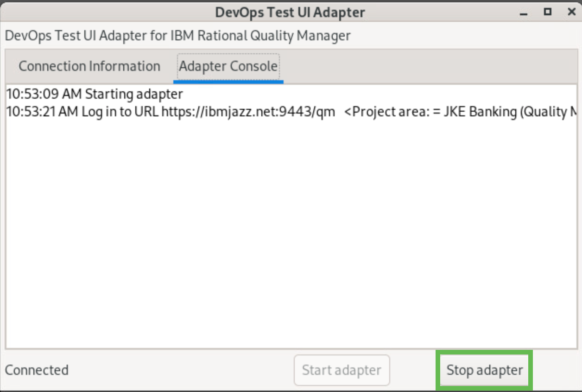The height and width of the screenshot is (392, 582).
Task: Maximize the adapter window
Action: (x=548, y=12)
